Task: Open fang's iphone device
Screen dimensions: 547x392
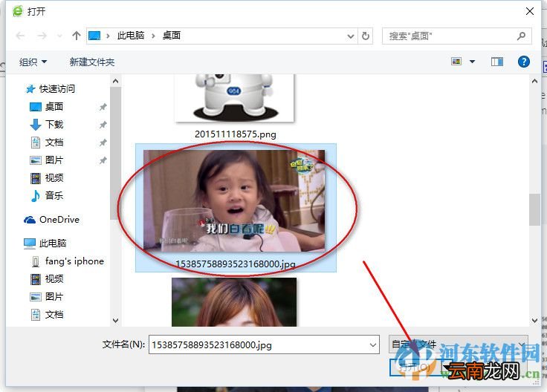Action: tap(68, 261)
